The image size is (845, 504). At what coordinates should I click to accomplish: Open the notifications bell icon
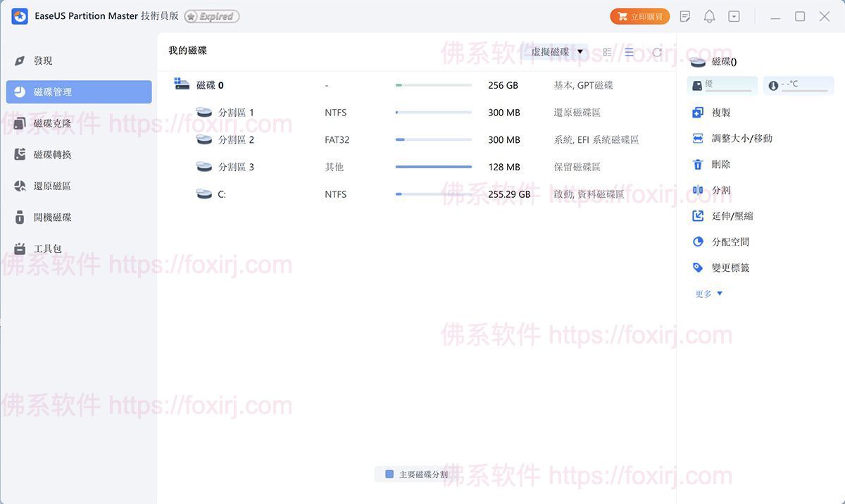[x=709, y=16]
